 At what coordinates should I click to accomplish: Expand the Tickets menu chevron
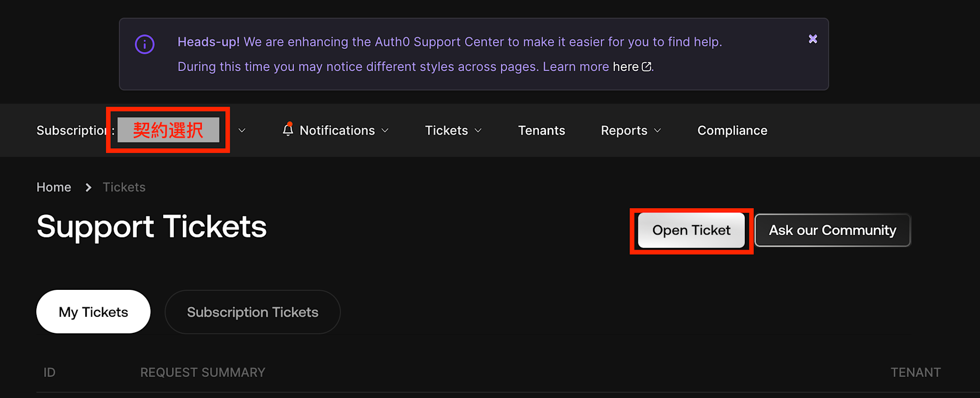(478, 131)
